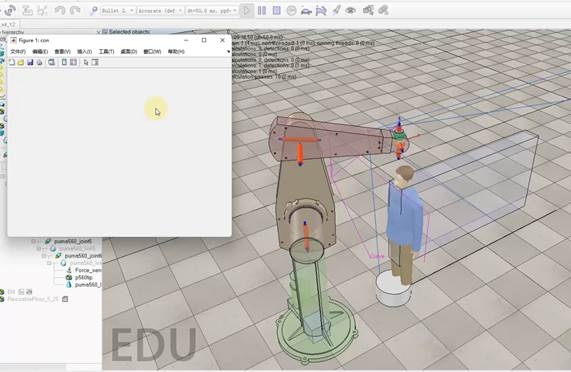
Task: Undo the last action in toolbar
Action: pyautogui.click(x=60, y=11)
